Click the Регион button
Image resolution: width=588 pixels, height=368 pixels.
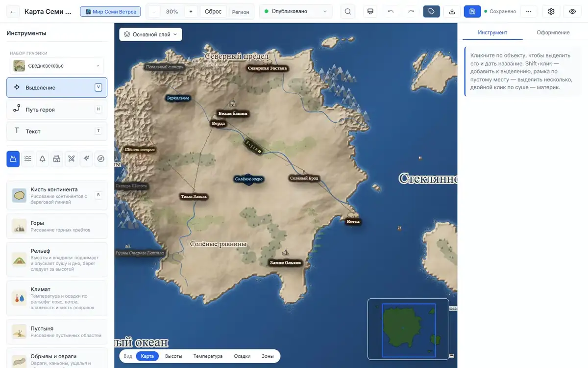coord(241,12)
